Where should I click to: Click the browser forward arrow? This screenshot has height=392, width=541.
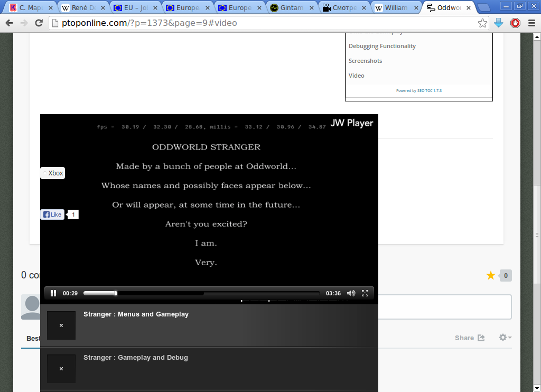(x=24, y=23)
